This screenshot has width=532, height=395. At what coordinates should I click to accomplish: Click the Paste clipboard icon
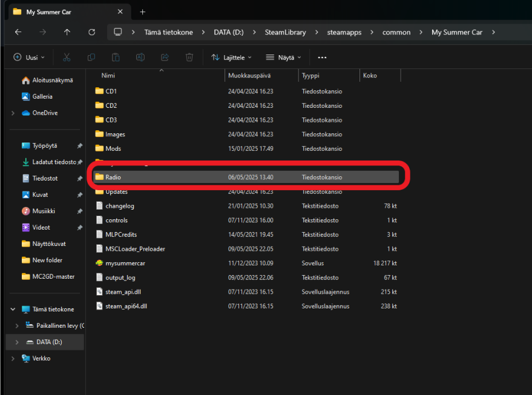(116, 58)
